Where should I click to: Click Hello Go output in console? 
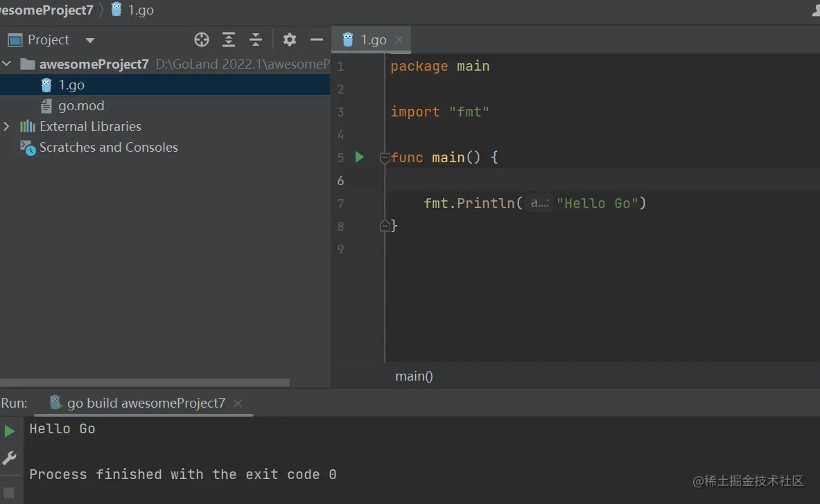coord(62,428)
